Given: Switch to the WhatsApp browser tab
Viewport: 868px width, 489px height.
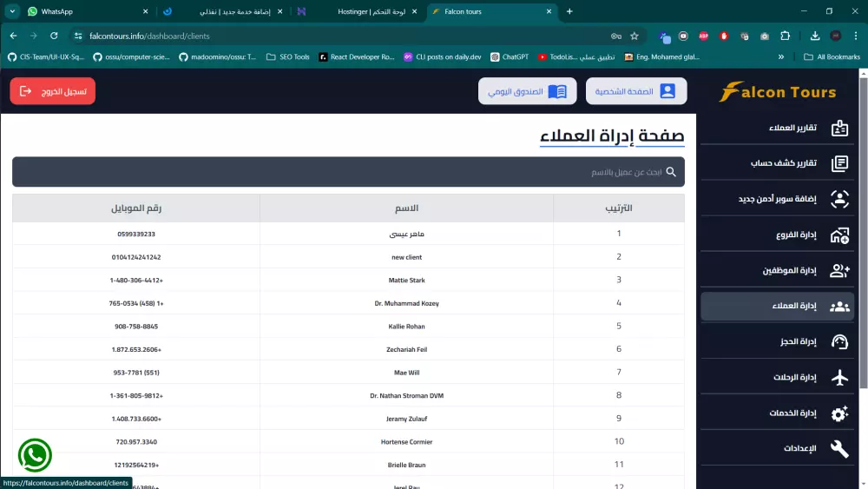Looking at the screenshot, I should pos(86,11).
